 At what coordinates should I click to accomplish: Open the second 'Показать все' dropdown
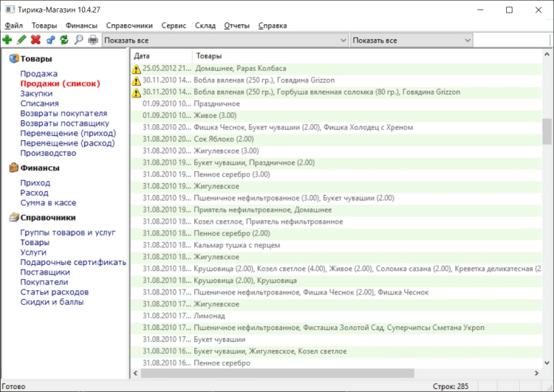click(x=411, y=40)
